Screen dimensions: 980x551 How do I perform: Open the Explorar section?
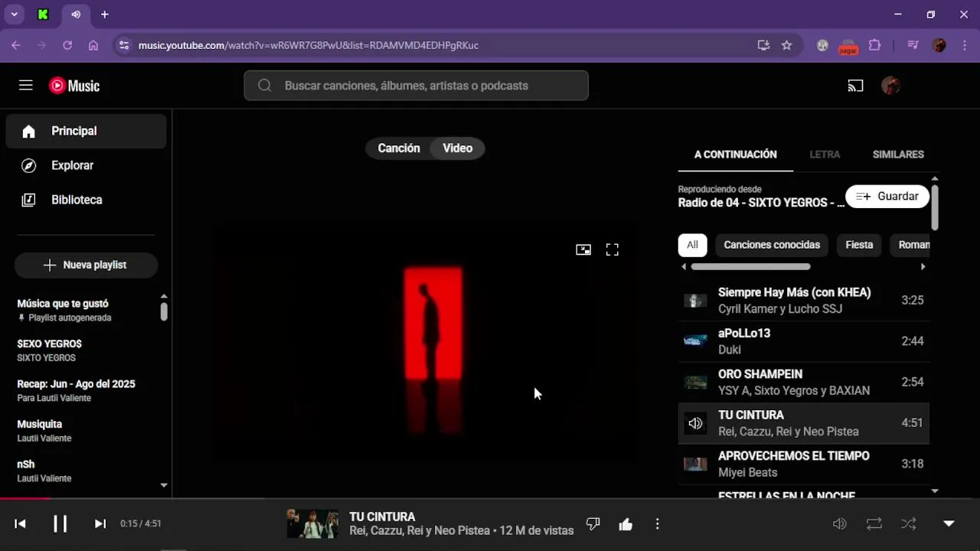86,165
